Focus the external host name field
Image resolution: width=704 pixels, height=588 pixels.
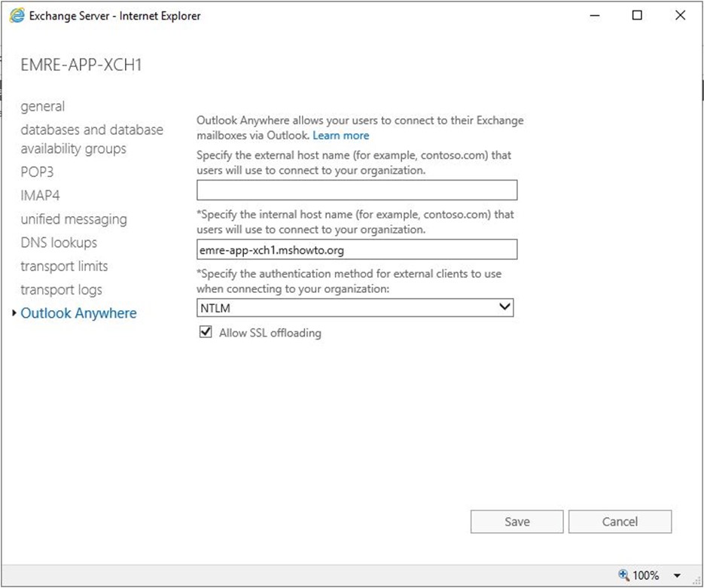(357, 190)
